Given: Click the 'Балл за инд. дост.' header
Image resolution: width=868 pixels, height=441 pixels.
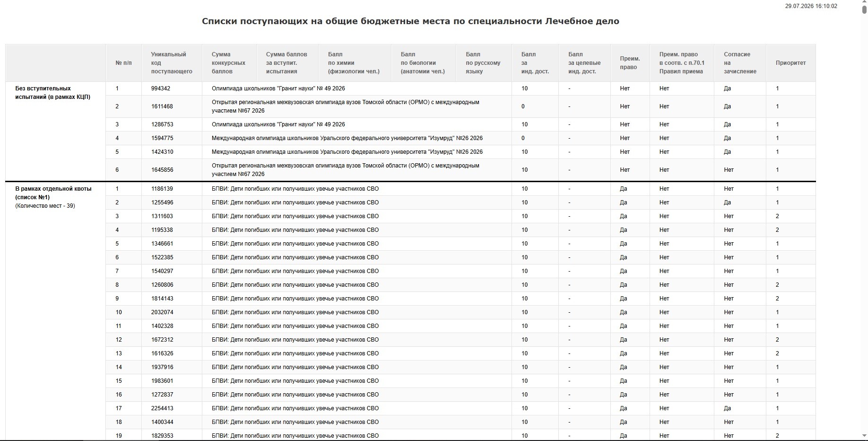Looking at the screenshot, I should tap(535, 63).
